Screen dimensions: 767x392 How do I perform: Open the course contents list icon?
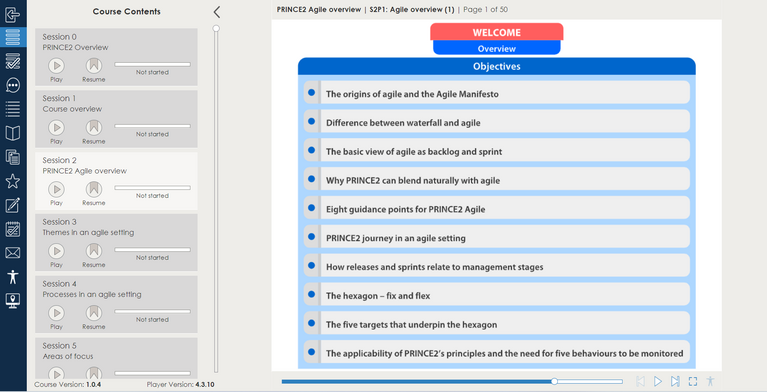coord(13,37)
